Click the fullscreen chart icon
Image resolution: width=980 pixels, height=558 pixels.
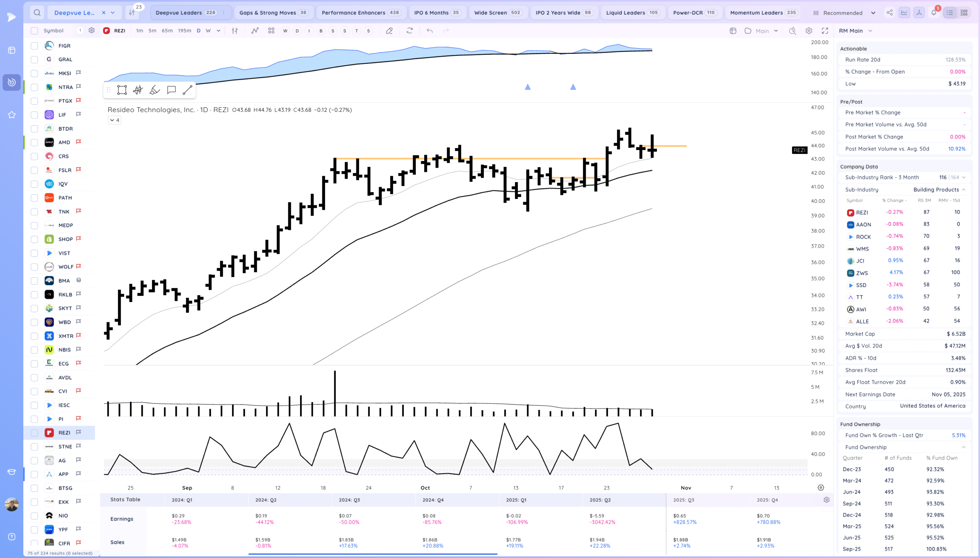click(x=825, y=31)
